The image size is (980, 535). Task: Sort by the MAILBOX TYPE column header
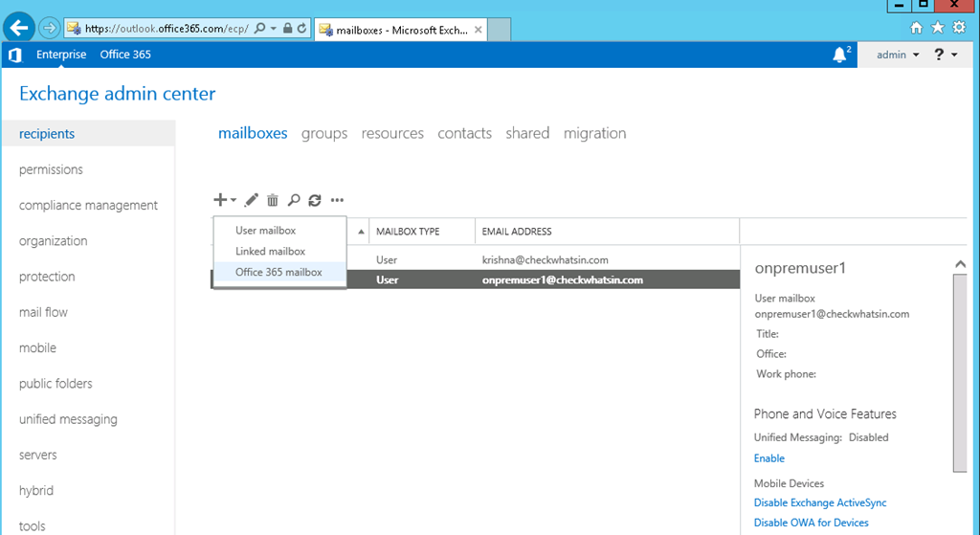(x=422, y=232)
